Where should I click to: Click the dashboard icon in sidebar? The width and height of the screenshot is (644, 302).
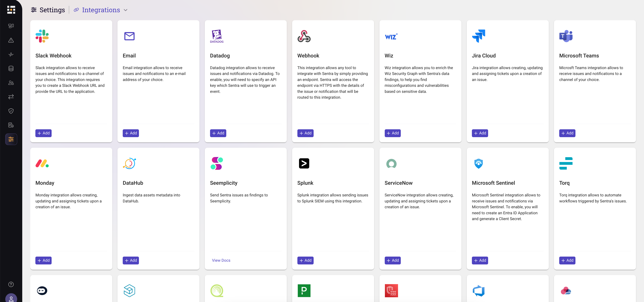[x=11, y=26]
